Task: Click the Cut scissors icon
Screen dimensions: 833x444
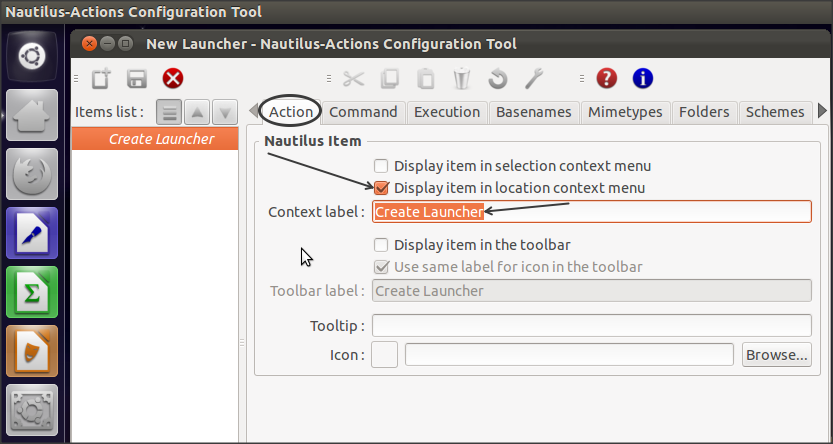Action: pos(354,79)
